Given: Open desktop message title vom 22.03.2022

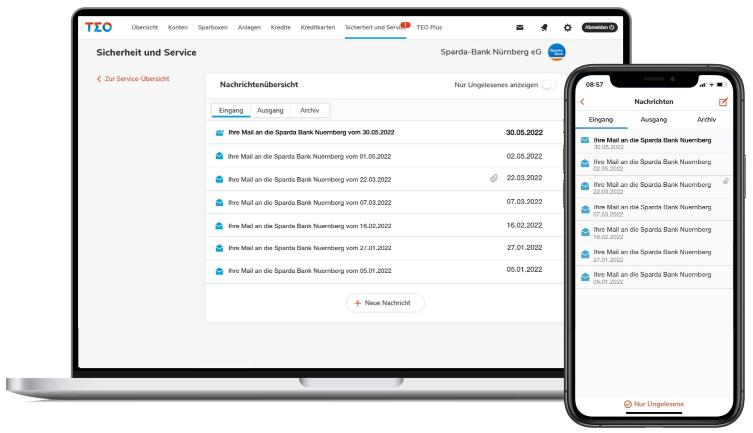Looking at the screenshot, I should 310,180.
